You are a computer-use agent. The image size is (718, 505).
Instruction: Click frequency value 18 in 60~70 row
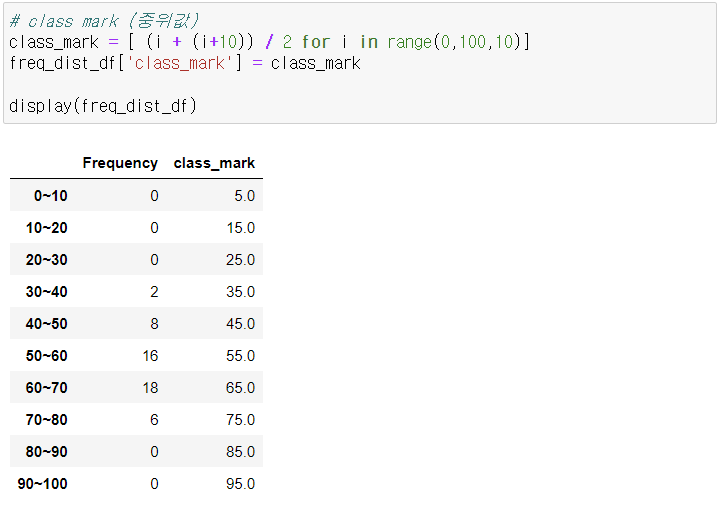tap(151, 388)
